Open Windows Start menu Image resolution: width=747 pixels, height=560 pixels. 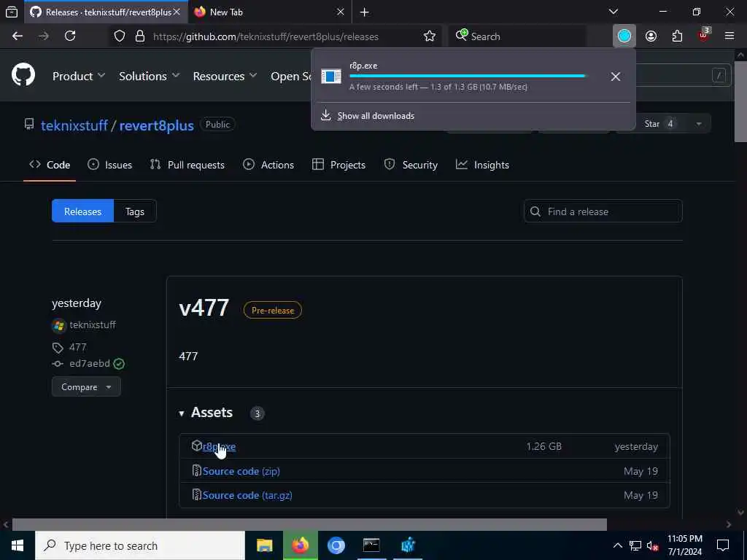pos(18,545)
